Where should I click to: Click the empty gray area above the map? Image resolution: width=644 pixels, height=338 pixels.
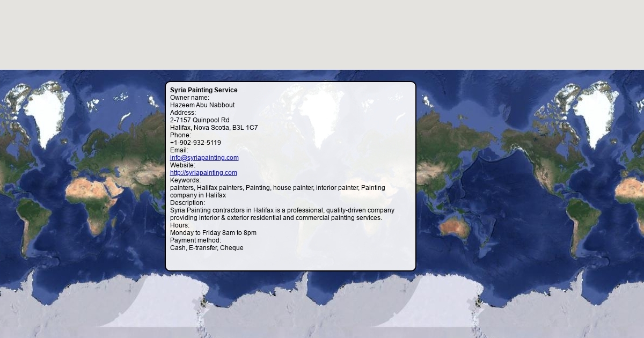pyautogui.click(x=322, y=35)
